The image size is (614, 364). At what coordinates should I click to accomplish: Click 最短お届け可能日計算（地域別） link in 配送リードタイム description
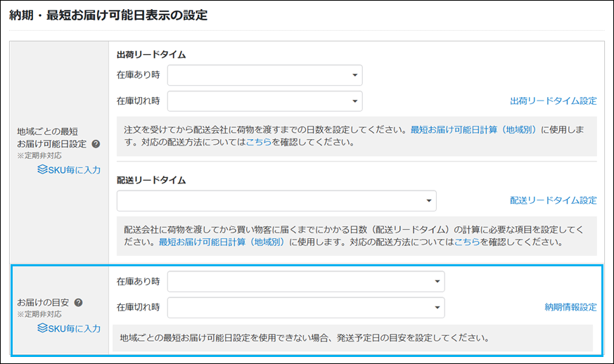point(222,242)
